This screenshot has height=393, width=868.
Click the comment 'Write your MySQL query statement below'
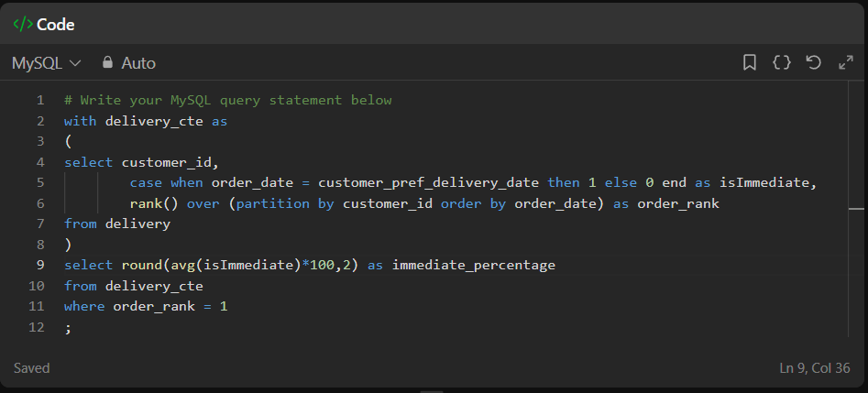[228, 100]
